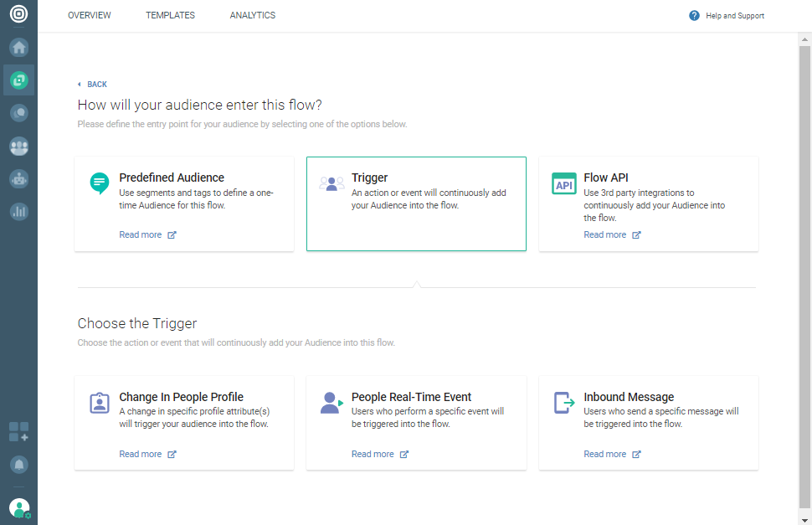This screenshot has height=525, width=812.
Task: Open the bar chart reports sidebar icon
Action: (x=18, y=211)
